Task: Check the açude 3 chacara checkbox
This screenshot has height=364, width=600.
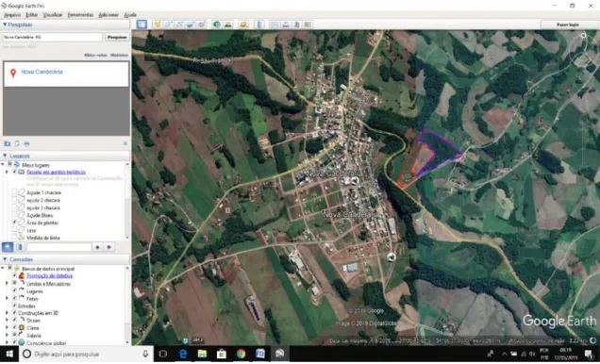Action: click(x=14, y=207)
